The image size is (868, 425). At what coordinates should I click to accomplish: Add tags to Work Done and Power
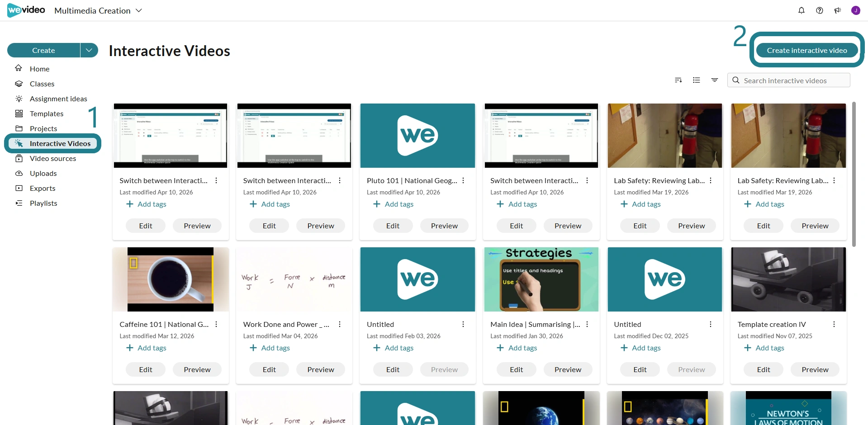click(x=270, y=348)
